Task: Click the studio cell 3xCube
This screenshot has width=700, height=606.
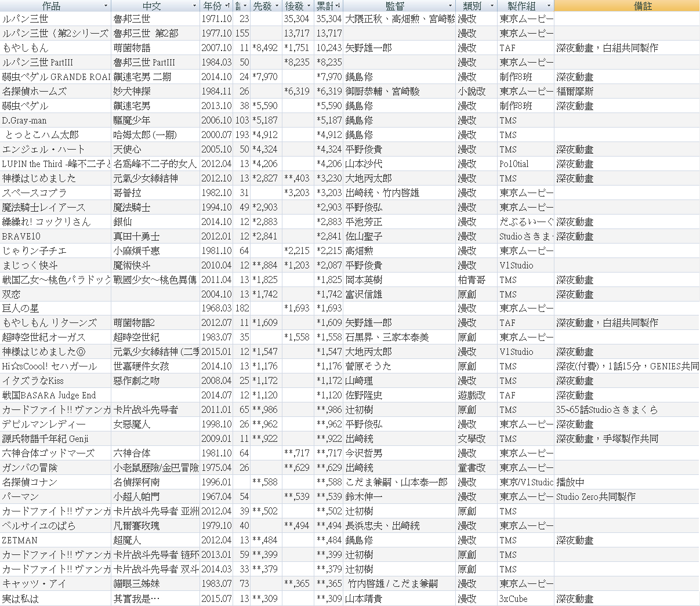Action: [525, 598]
